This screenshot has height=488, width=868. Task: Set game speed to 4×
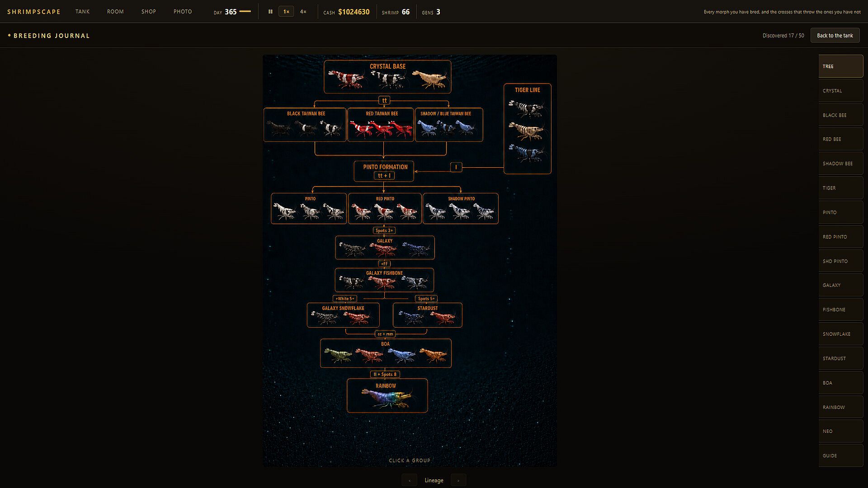click(303, 12)
